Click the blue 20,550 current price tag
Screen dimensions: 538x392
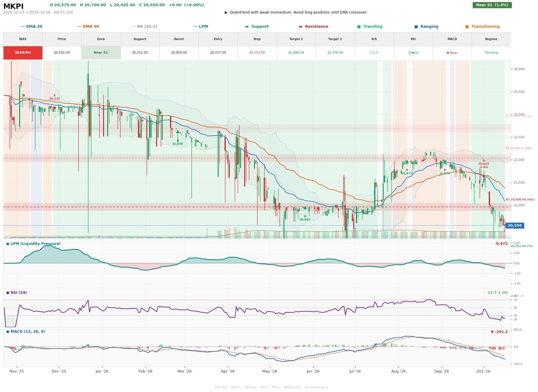tap(514, 225)
